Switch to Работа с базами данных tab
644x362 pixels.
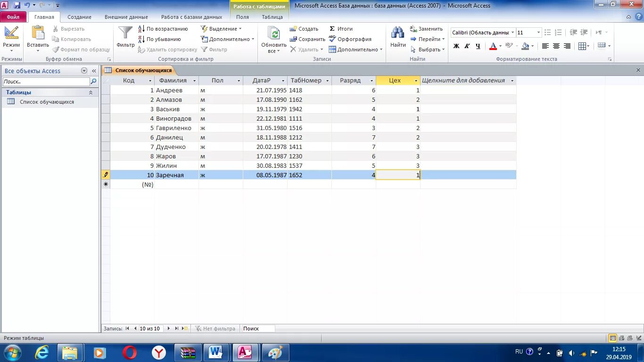pos(191,17)
